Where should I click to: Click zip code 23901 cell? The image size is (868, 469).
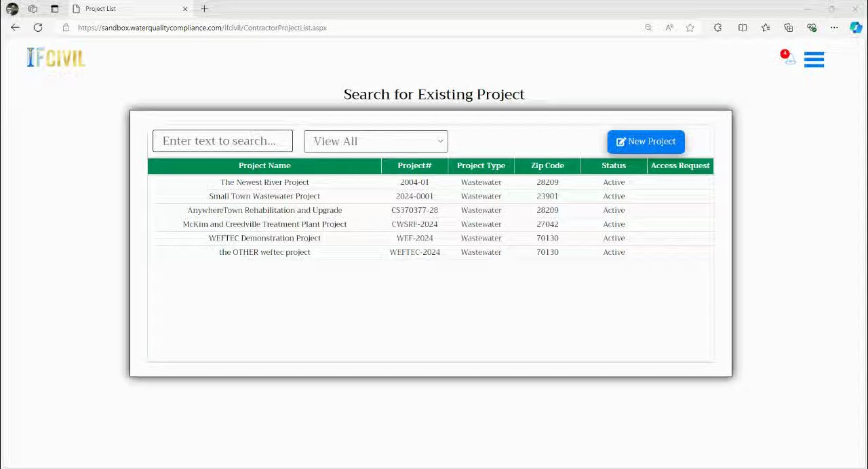tap(547, 197)
